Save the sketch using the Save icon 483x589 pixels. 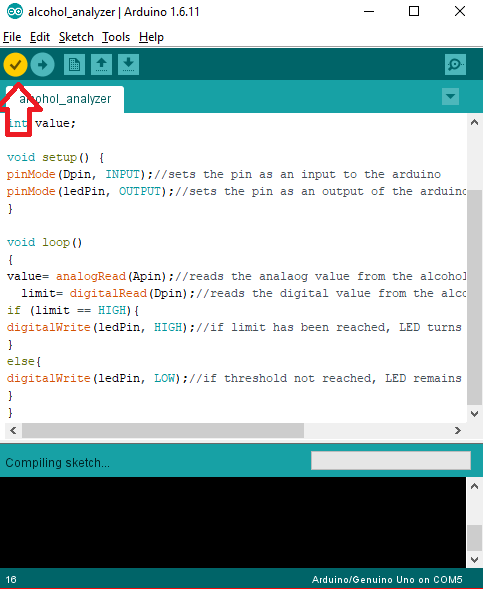[x=128, y=65]
